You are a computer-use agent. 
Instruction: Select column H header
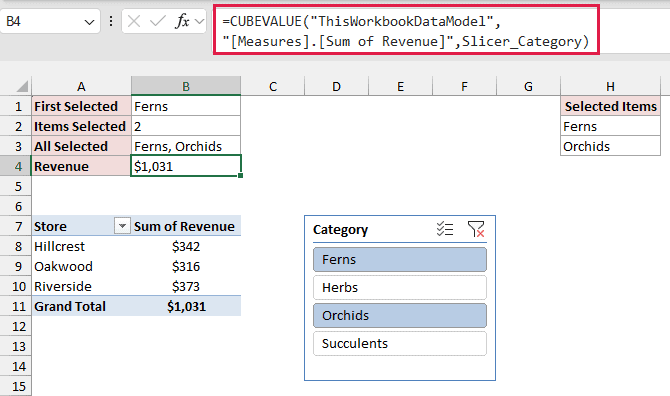click(610, 87)
